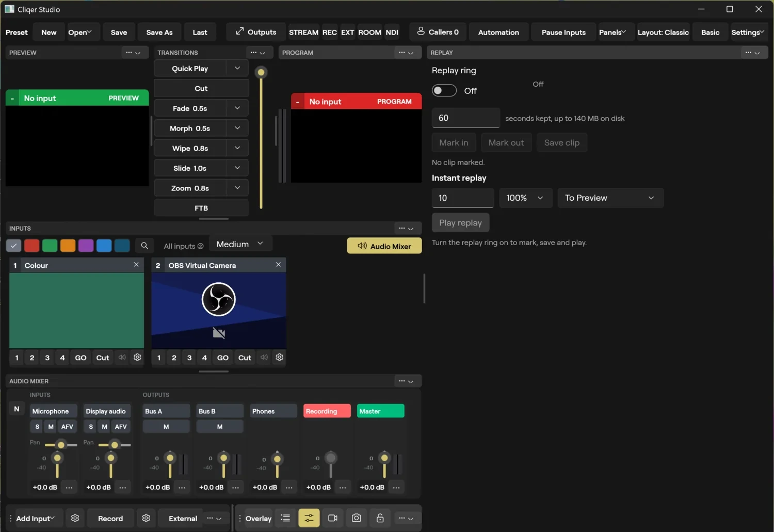Expand the Fade 0.5s transition options
This screenshot has width=774, height=532.
coord(237,108)
